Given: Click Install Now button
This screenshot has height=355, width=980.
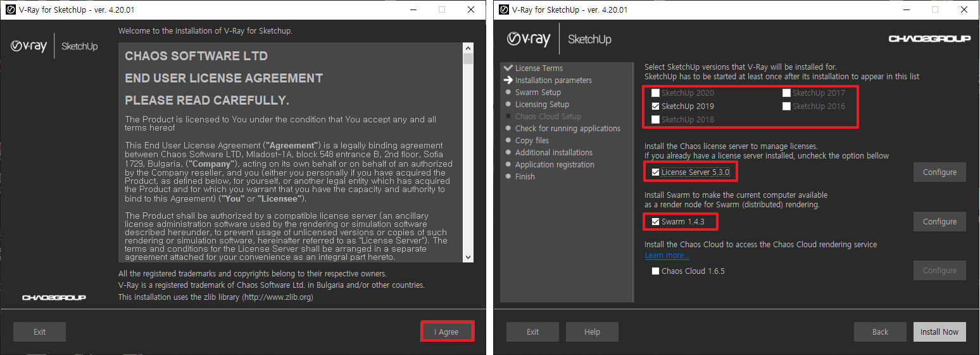Looking at the screenshot, I should tap(939, 332).
